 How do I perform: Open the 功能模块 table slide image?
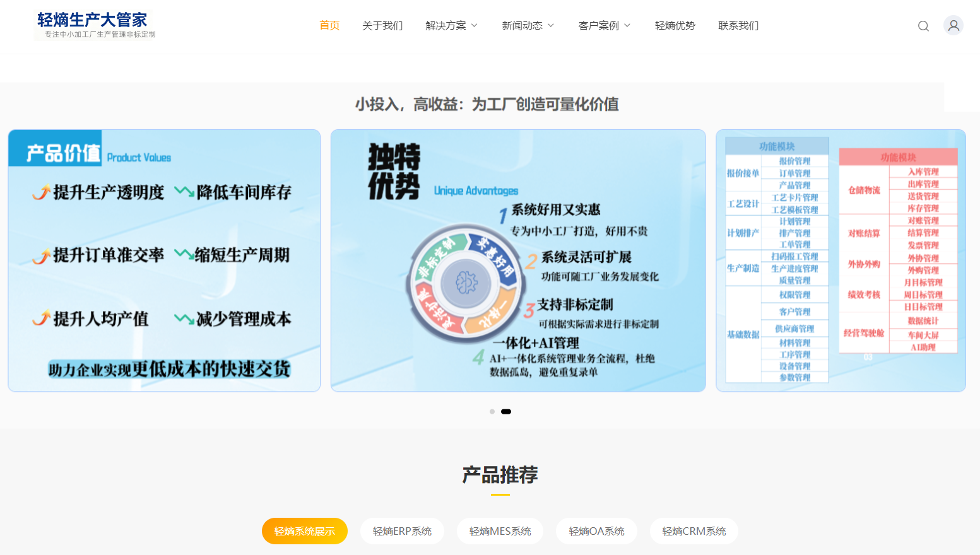841,260
